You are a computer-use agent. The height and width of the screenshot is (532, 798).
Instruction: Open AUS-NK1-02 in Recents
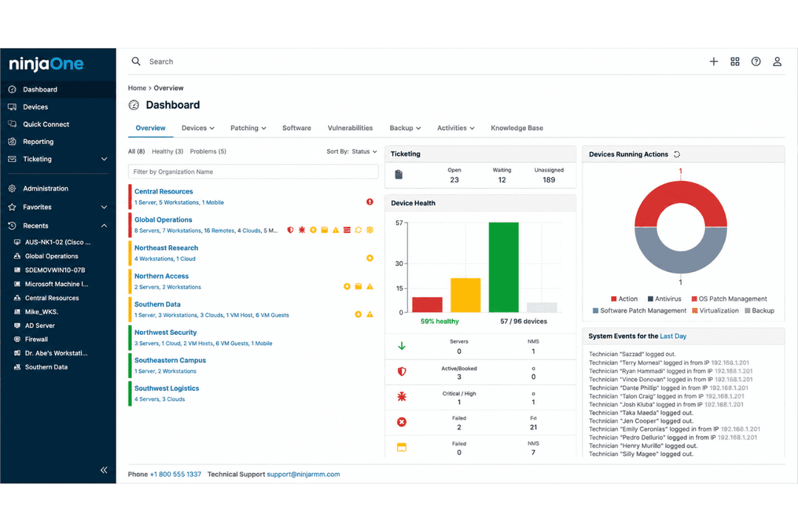tap(58, 242)
